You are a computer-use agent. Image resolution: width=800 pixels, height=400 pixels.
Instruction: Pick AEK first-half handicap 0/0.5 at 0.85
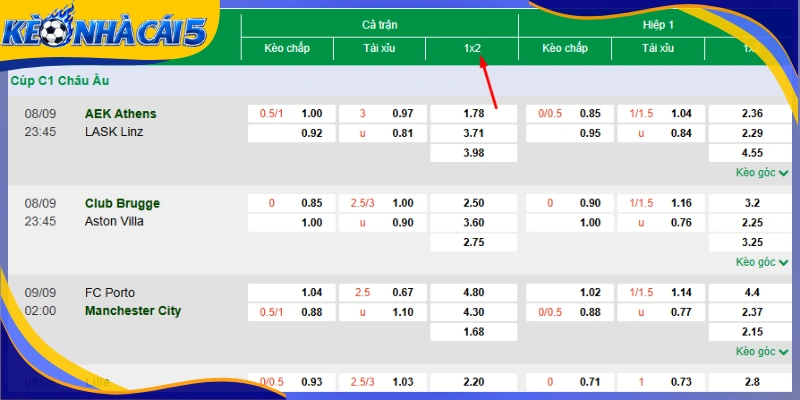point(570,113)
